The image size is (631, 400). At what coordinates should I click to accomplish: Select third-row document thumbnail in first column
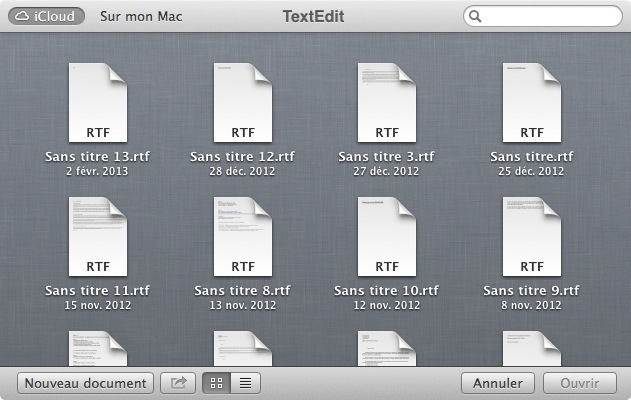98,348
